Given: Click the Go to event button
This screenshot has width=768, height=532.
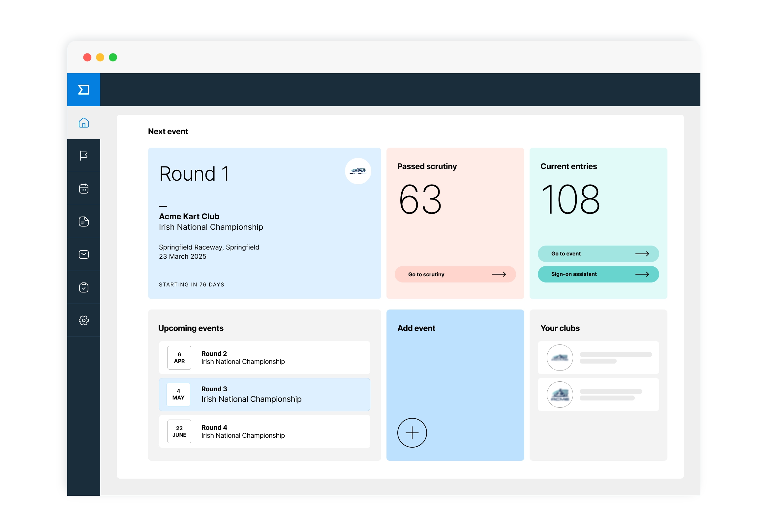Looking at the screenshot, I should point(598,253).
